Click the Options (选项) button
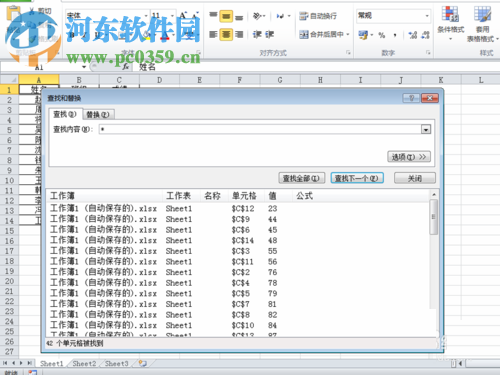 [x=409, y=157]
